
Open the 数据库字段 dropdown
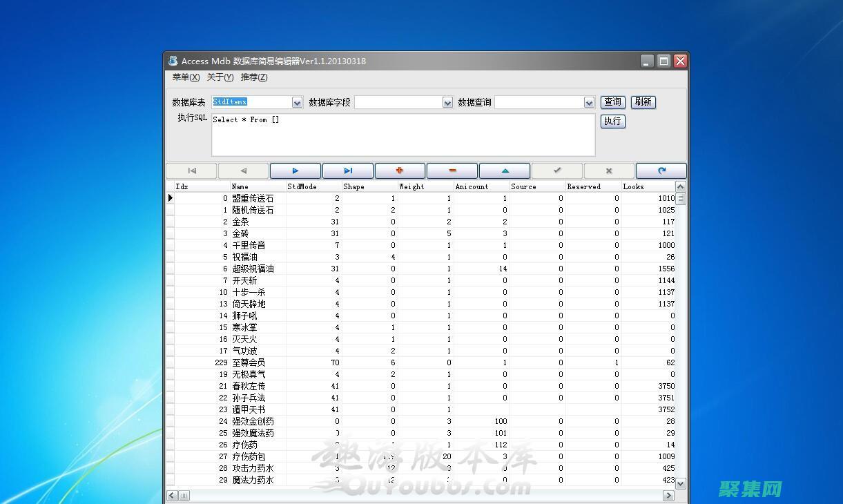point(447,102)
